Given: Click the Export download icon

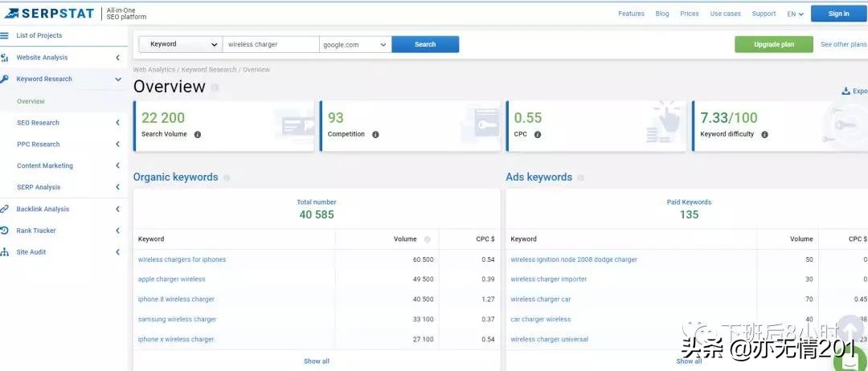Looking at the screenshot, I should pos(845,92).
